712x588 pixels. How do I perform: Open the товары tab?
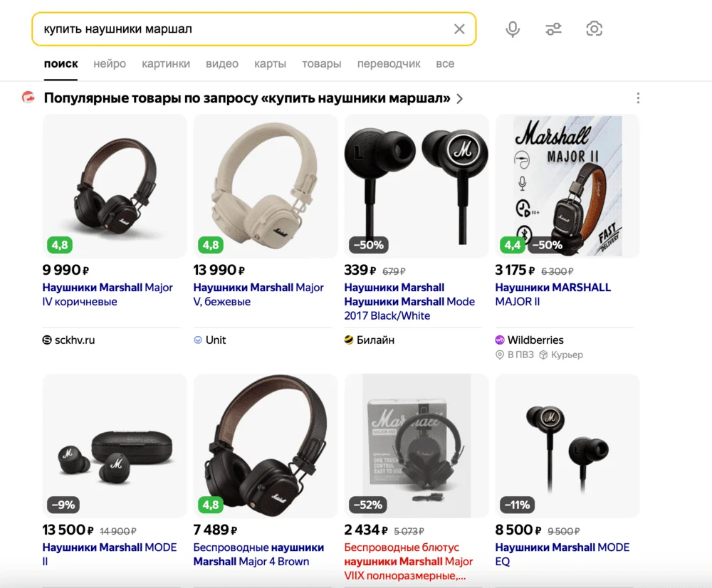321,64
